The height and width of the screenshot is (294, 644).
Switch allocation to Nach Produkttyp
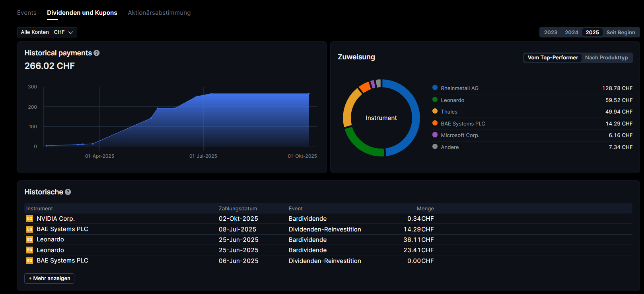tap(606, 58)
